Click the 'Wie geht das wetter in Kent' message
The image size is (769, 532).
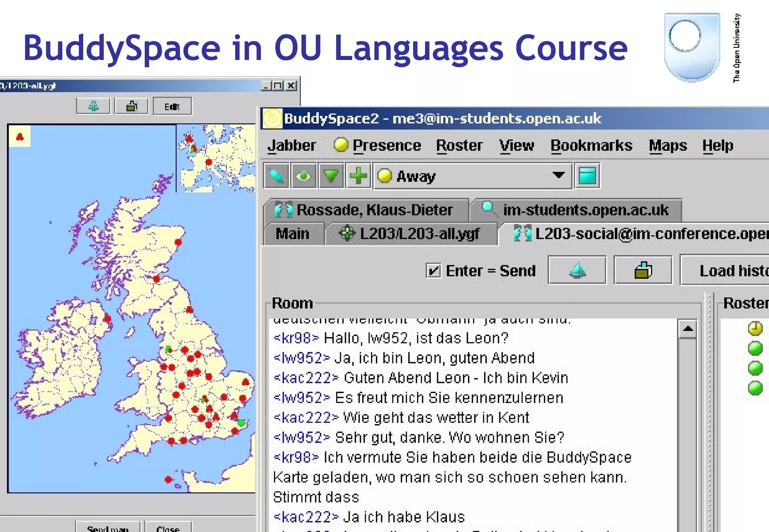(x=436, y=418)
